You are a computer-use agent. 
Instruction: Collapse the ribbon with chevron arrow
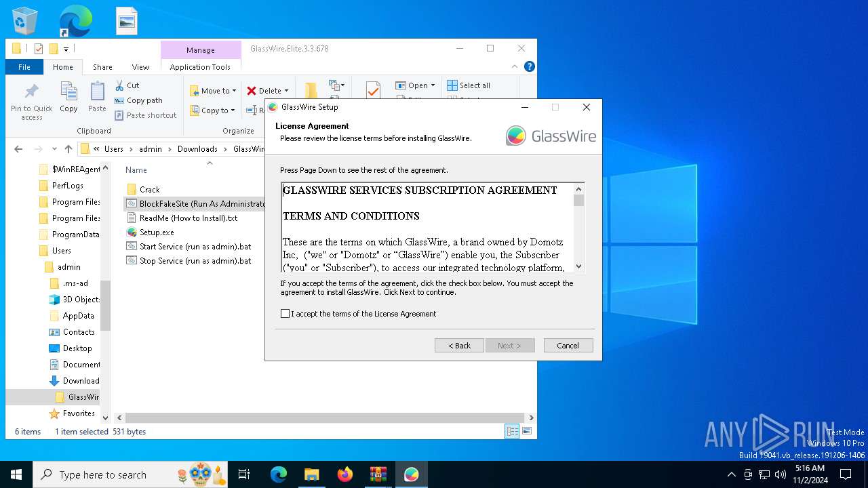coord(515,66)
